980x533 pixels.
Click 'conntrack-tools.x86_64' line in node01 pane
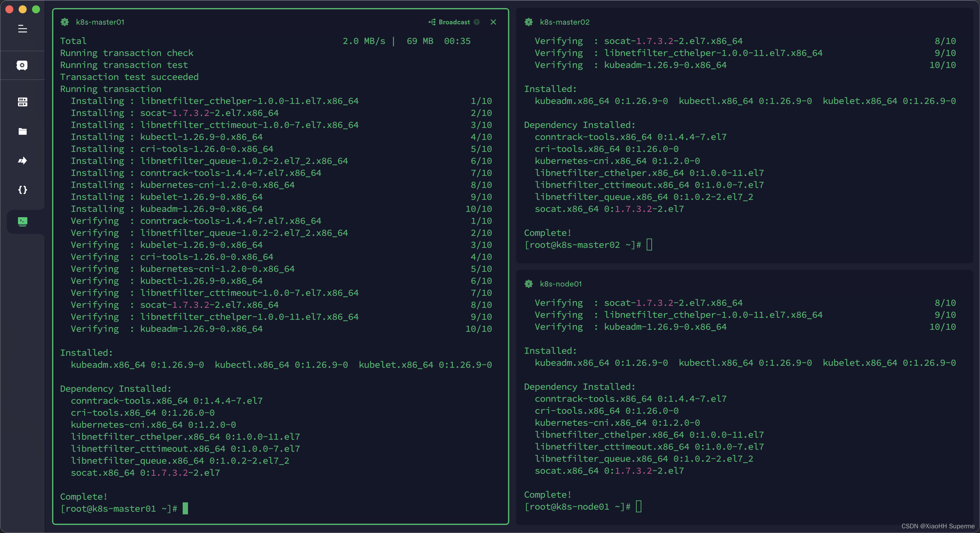tap(630, 399)
